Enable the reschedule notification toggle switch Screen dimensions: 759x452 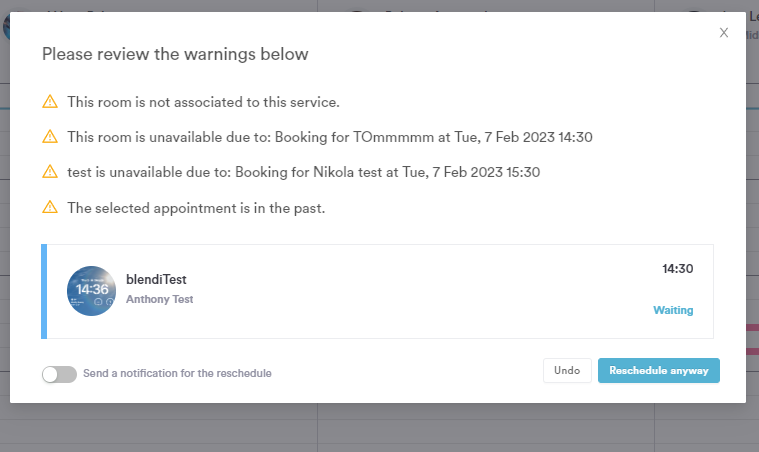[59, 373]
